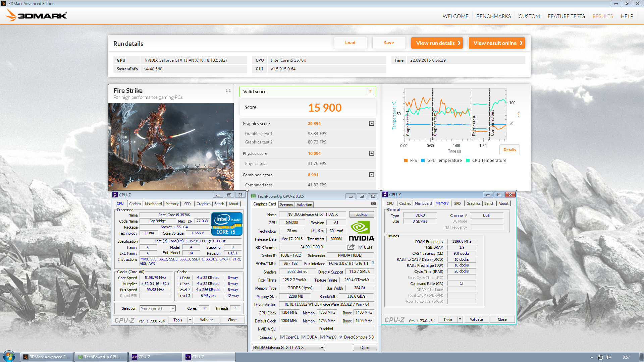
Task: Switch to the Sensors tab in GPU-Z
Action: click(286, 205)
